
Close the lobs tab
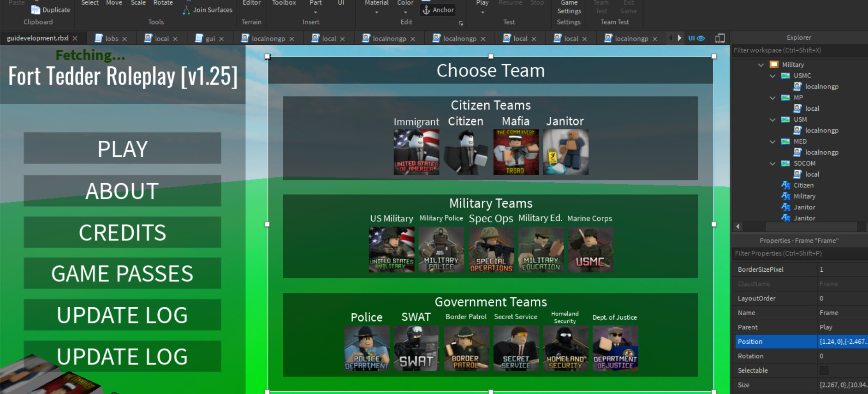tap(125, 39)
